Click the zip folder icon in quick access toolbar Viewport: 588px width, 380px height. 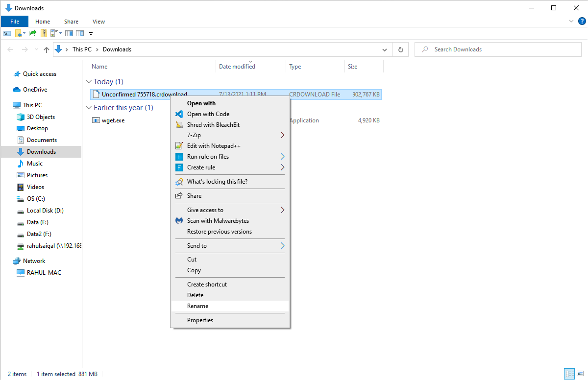coord(44,33)
